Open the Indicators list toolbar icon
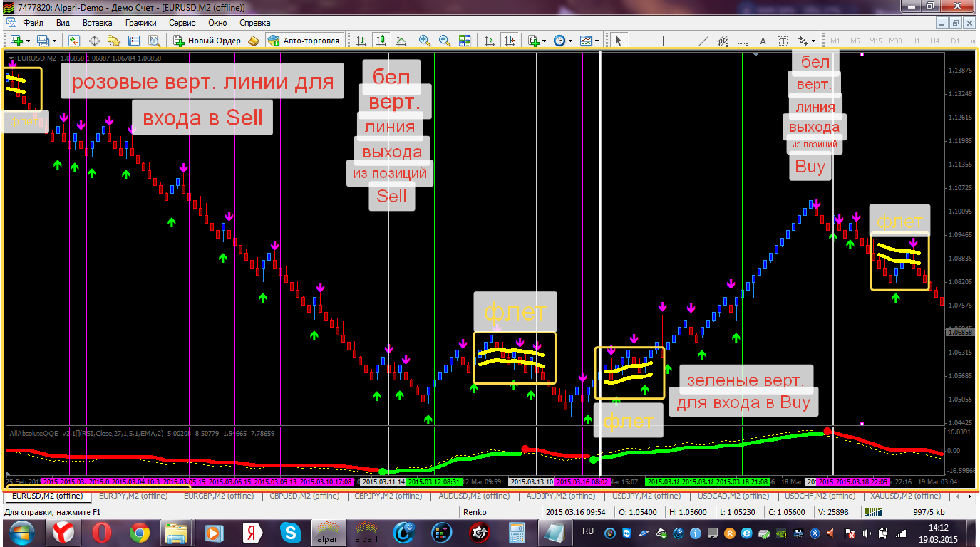The height and width of the screenshot is (547, 980). [x=533, y=41]
